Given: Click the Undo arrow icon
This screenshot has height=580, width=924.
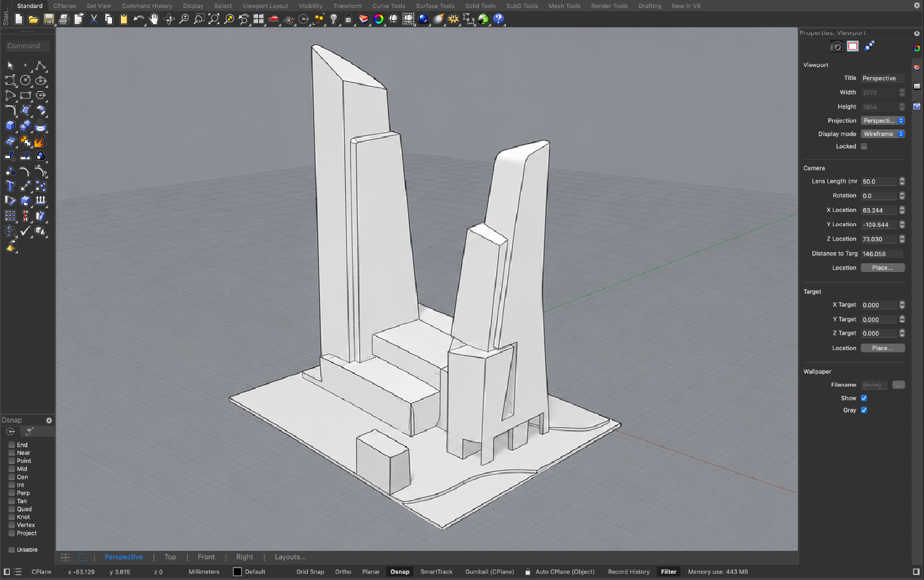Looking at the screenshot, I should [139, 19].
